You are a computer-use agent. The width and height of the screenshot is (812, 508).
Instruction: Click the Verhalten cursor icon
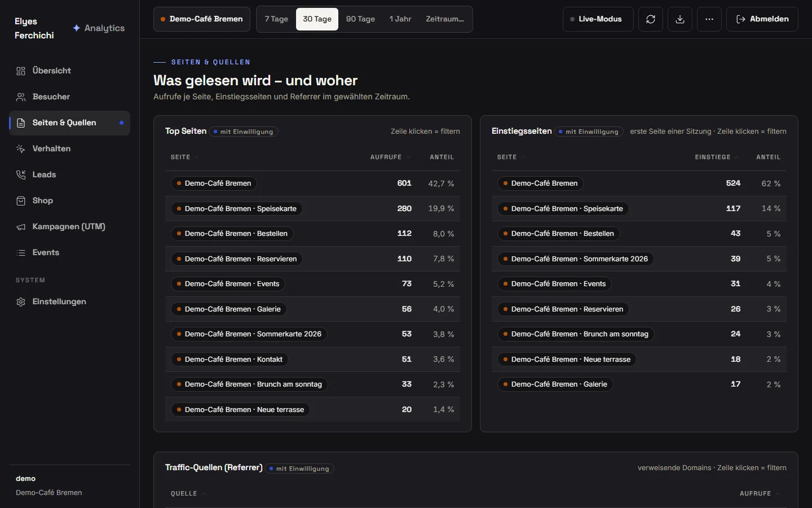(x=21, y=149)
